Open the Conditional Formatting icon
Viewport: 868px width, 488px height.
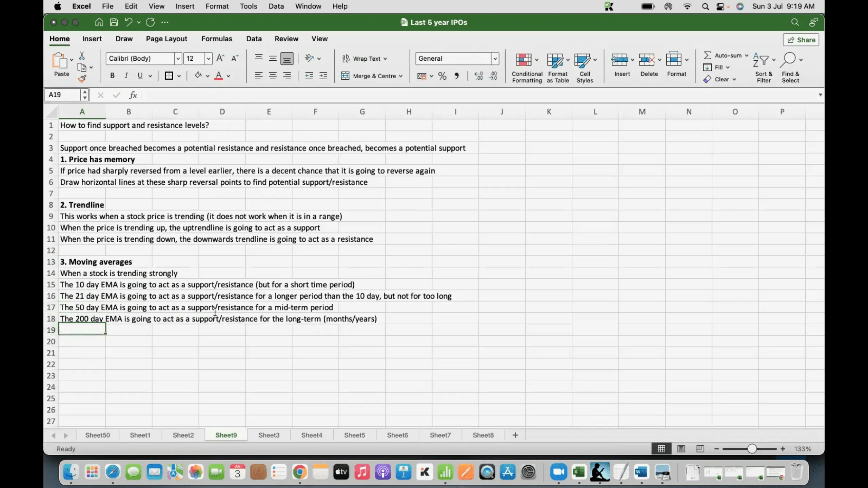524,60
